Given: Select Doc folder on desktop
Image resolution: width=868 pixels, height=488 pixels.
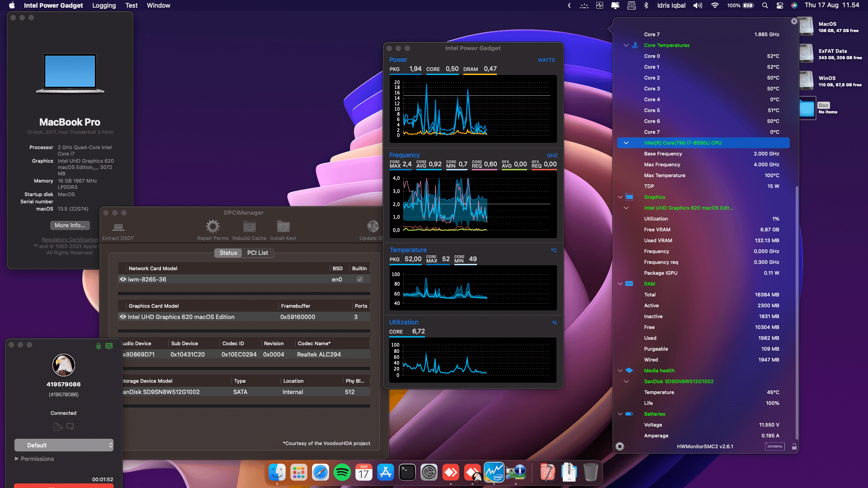Looking at the screenshot, I should pyautogui.click(x=807, y=108).
